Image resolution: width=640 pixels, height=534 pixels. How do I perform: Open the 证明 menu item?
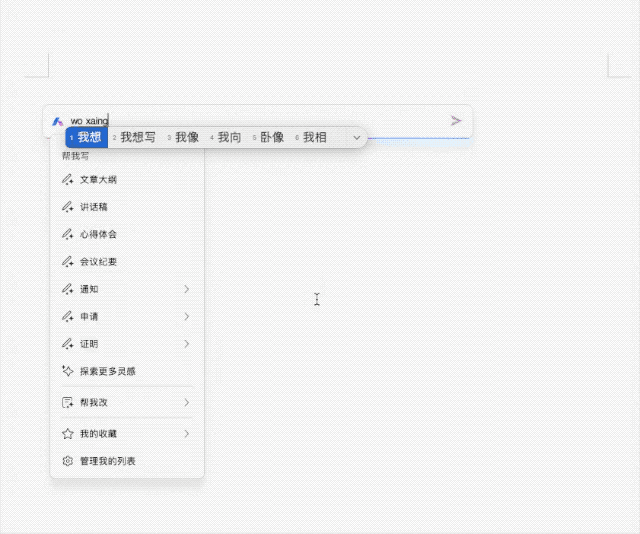127,344
